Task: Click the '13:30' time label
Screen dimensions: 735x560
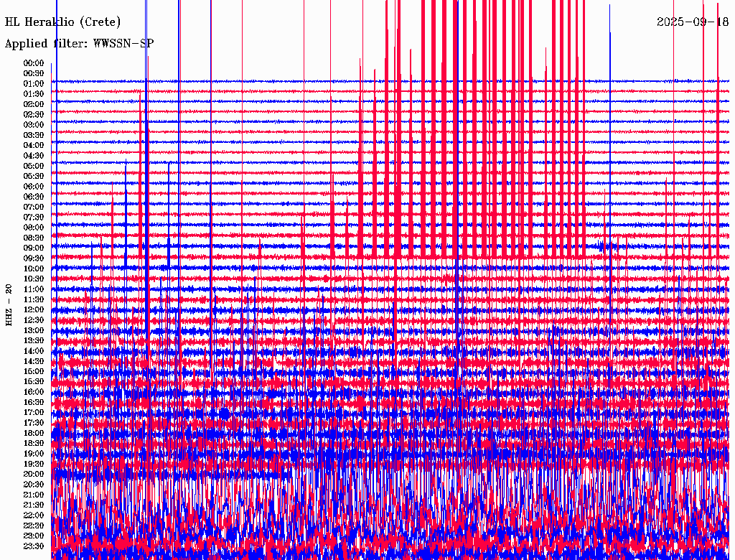Action: click(x=34, y=340)
